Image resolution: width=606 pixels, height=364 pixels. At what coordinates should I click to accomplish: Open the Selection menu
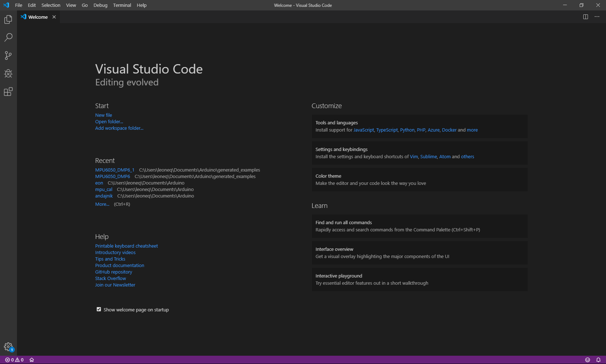click(x=51, y=5)
